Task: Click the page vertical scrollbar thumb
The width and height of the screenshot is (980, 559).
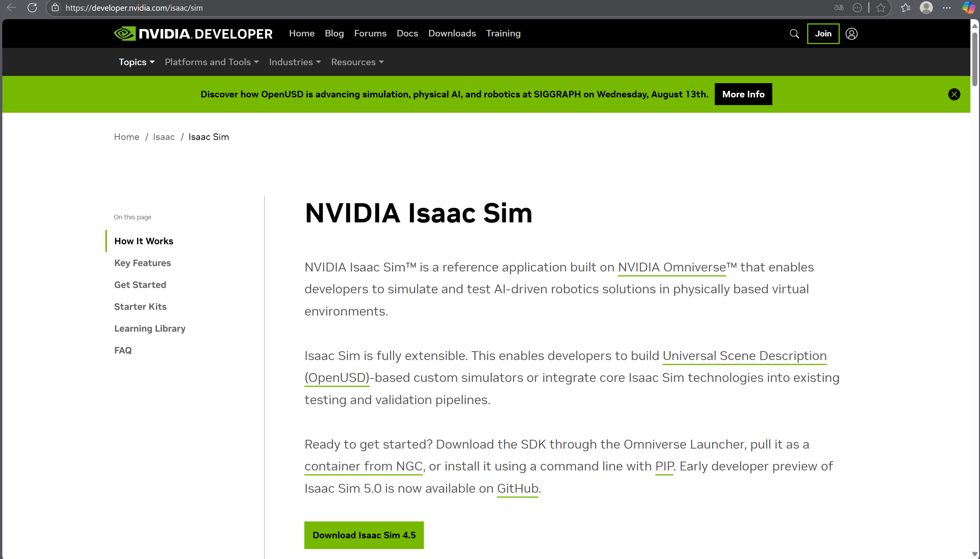Action: click(975, 59)
